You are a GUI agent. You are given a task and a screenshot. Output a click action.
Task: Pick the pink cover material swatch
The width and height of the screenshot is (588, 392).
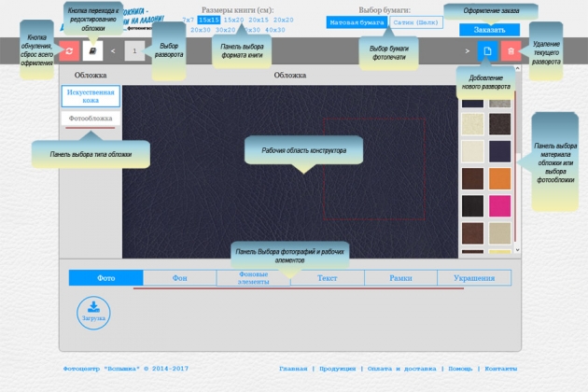click(500, 206)
